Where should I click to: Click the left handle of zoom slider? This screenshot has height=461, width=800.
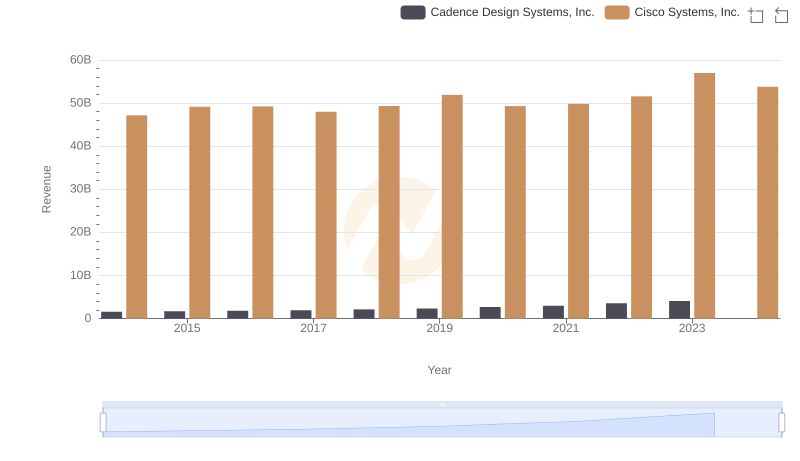[103, 423]
